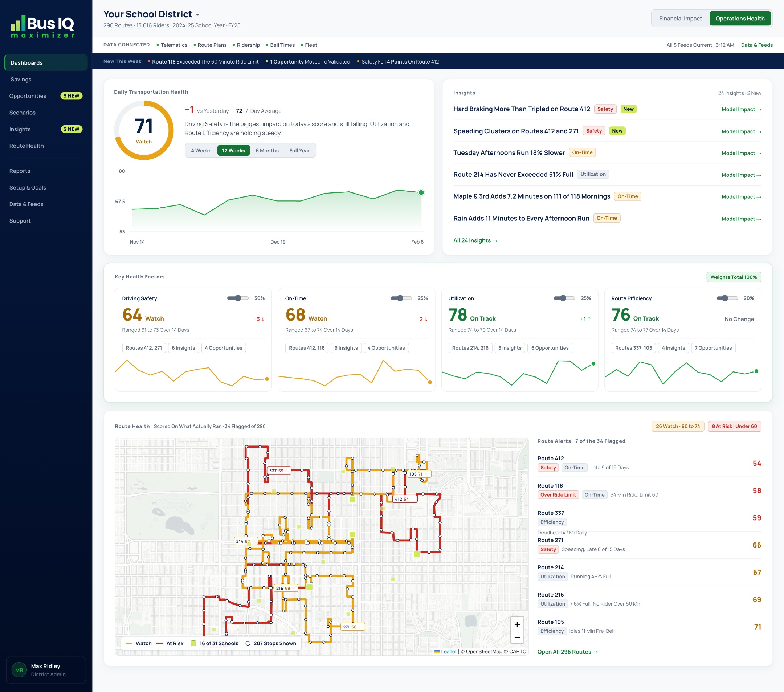Open the Data & Feeds header link
The height and width of the screenshot is (692, 784).
pos(756,45)
